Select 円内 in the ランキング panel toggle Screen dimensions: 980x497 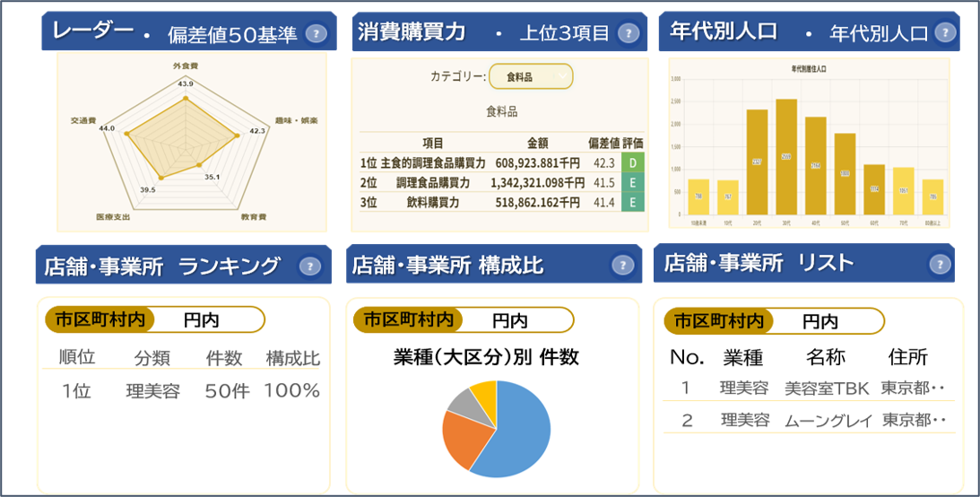(202, 320)
